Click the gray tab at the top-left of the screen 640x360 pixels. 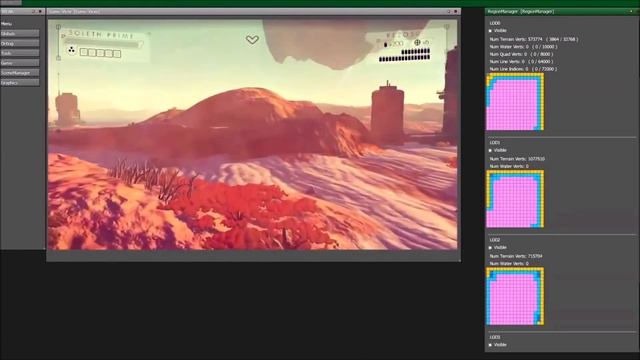[11, 2]
